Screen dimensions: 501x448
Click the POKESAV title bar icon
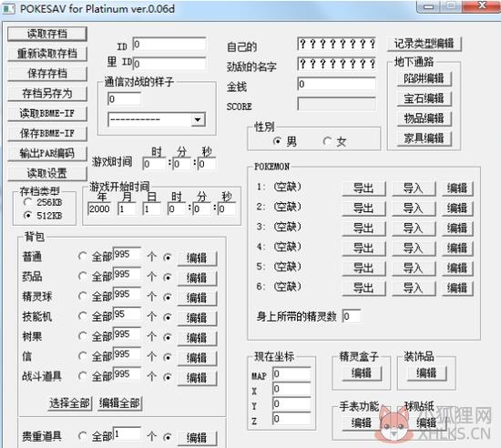8,8
